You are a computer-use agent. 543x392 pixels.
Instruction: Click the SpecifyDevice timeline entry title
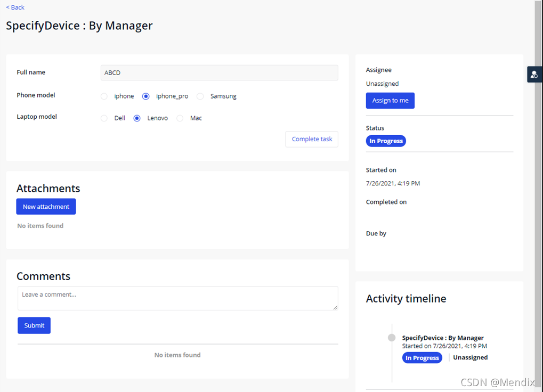pos(442,337)
